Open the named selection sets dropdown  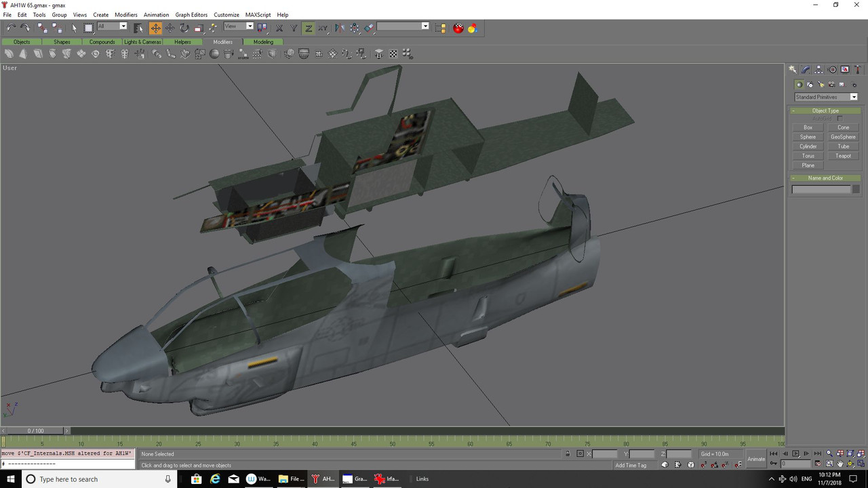point(403,26)
